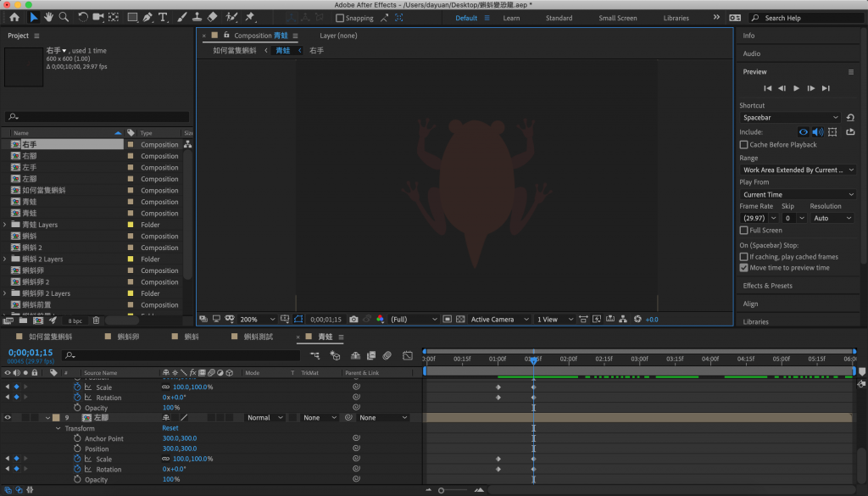The height and width of the screenshot is (496, 868).
Task: Open the Active Camera dropdown
Action: click(x=499, y=320)
